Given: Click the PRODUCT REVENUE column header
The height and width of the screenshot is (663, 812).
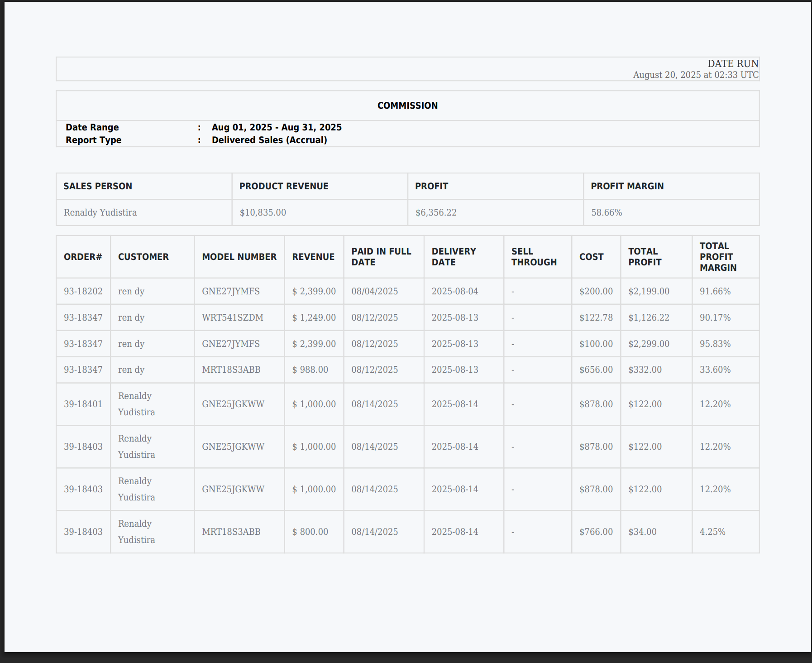Looking at the screenshot, I should 283,186.
